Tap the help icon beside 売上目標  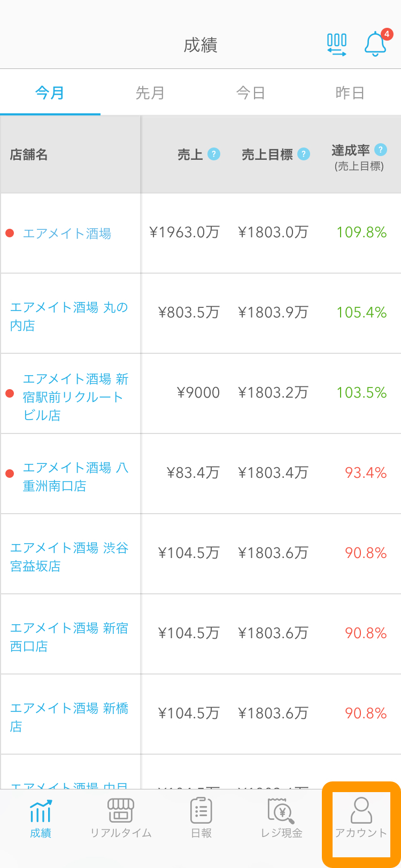pos(304,154)
